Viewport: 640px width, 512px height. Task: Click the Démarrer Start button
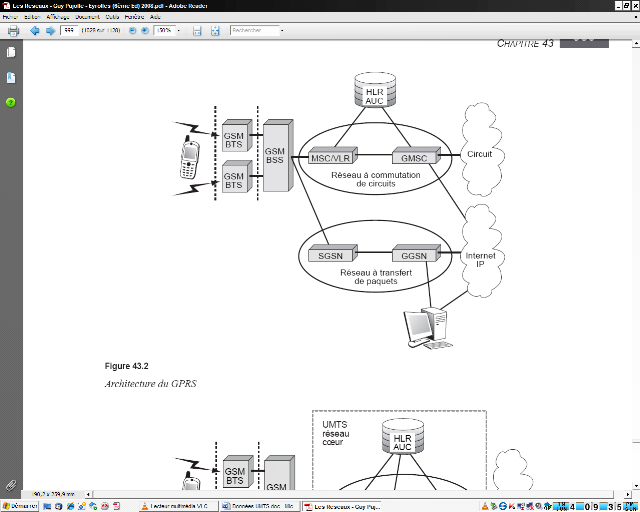[20, 506]
